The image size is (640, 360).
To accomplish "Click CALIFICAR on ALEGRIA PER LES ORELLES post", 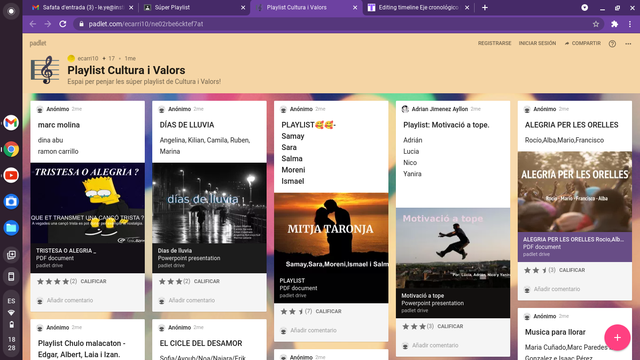I will pos(572,270).
